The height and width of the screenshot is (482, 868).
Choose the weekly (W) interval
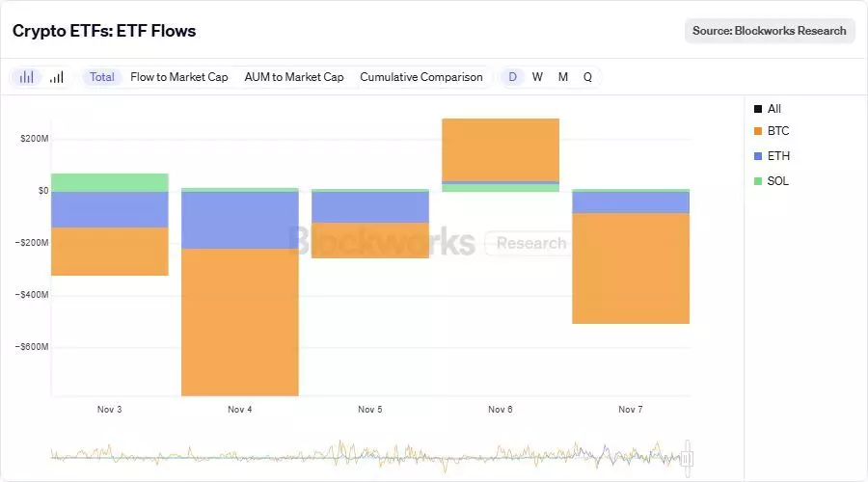point(537,77)
